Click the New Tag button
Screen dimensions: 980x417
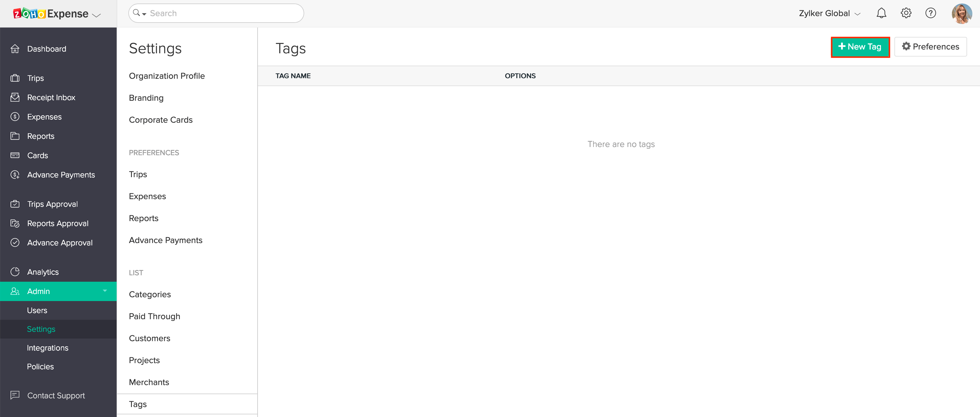pos(860,47)
